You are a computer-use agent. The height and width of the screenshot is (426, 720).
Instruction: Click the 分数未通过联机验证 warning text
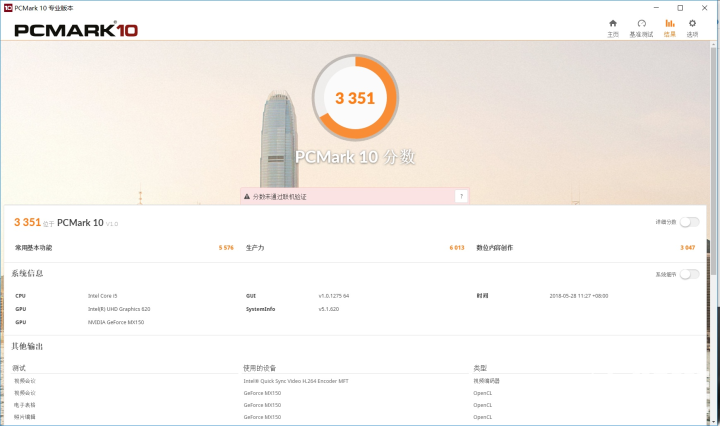pyautogui.click(x=279, y=197)
